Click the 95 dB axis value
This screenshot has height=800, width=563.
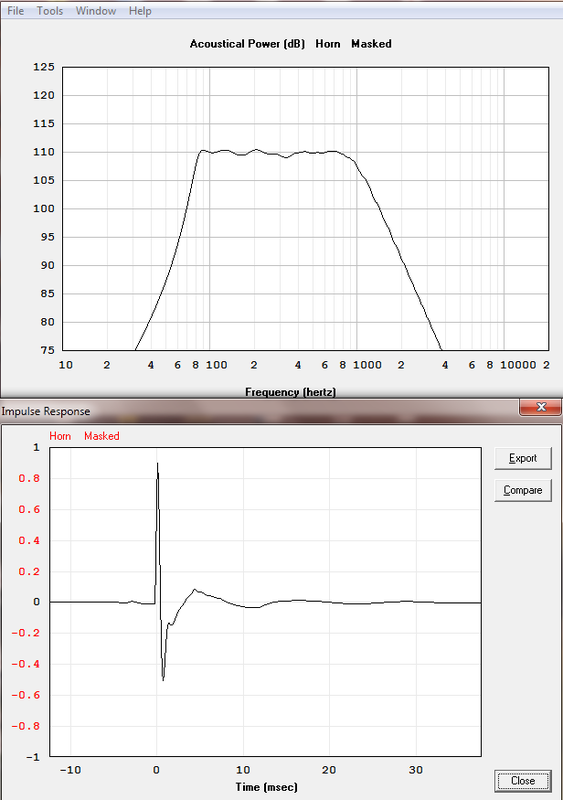coord(47,237)
